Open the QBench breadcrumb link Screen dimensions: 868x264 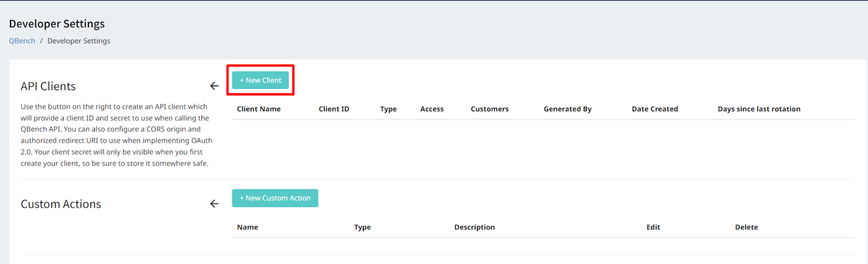22,41
